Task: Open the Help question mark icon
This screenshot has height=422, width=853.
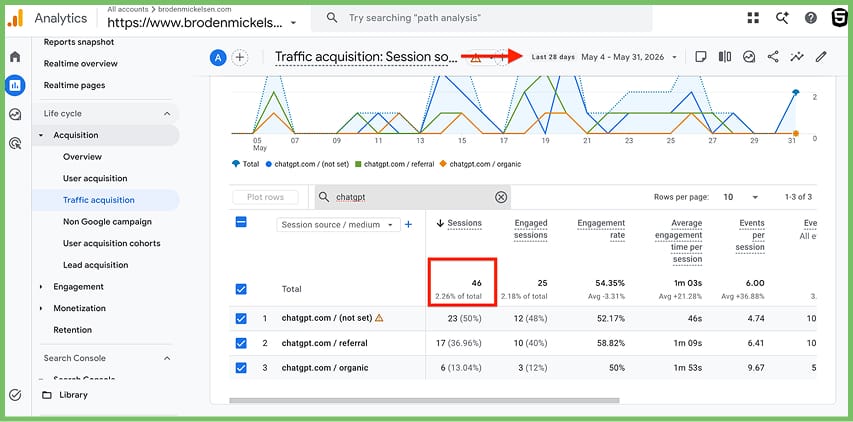Action: (x=811, y=18)
